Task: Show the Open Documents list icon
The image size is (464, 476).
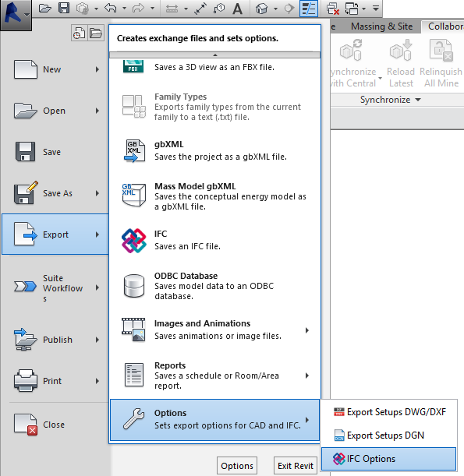Action: coord(96,33)
